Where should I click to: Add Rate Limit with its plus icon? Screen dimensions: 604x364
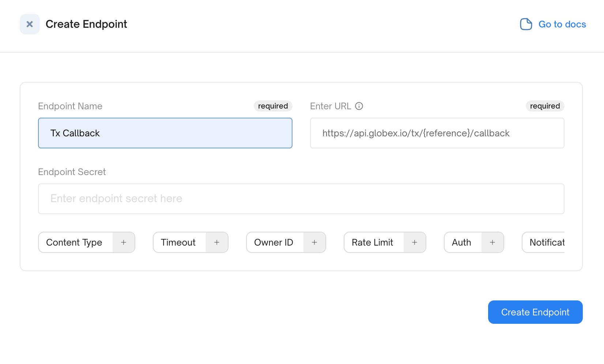[415, 242]
